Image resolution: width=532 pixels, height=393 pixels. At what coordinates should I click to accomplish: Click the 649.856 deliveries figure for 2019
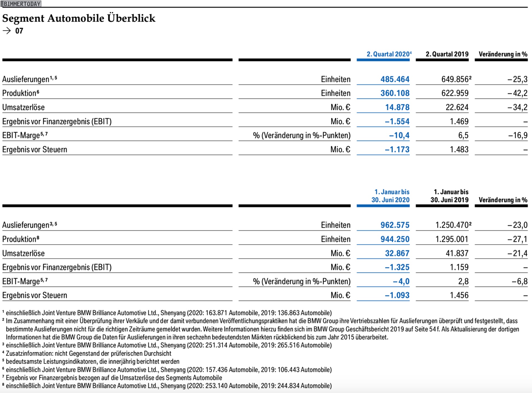click(x=455, y=79)
